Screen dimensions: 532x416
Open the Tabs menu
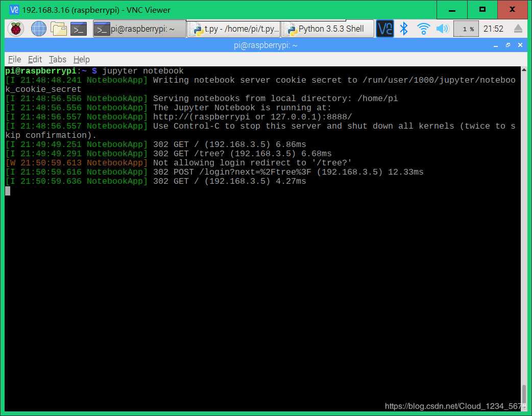click(58, 59)
